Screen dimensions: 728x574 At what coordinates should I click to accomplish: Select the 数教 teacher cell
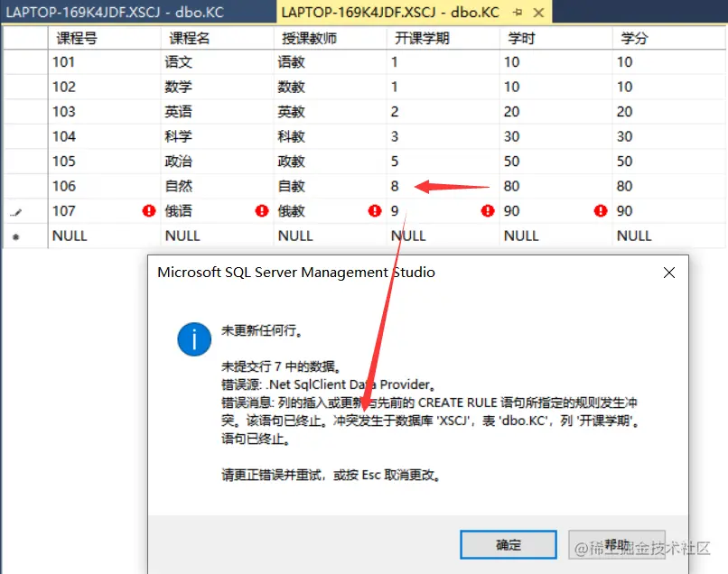(330, 87)
